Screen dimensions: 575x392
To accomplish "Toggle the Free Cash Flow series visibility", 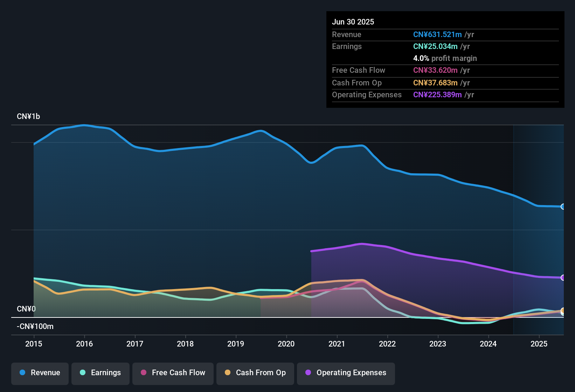I will (173, 373).
